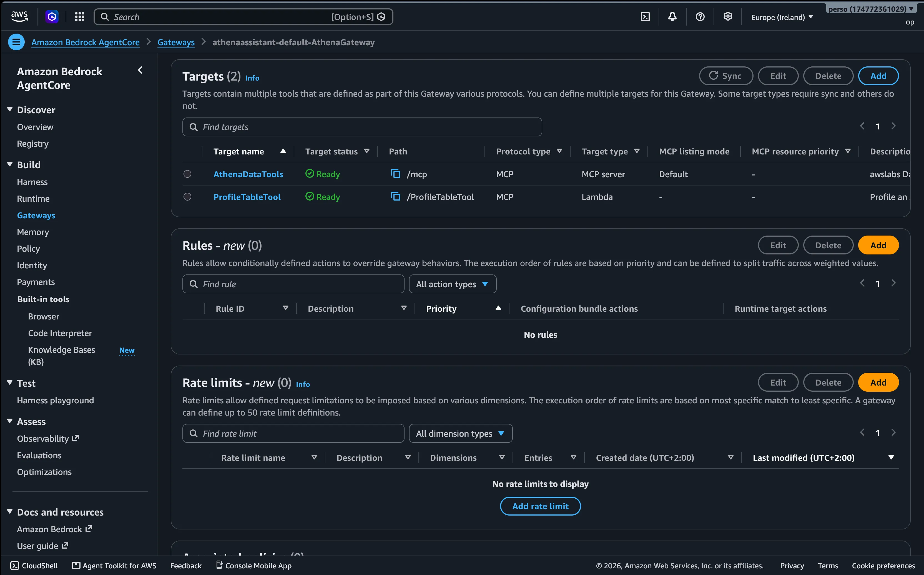Collapse the AgentCore side panel arrow

click(140, 70)
